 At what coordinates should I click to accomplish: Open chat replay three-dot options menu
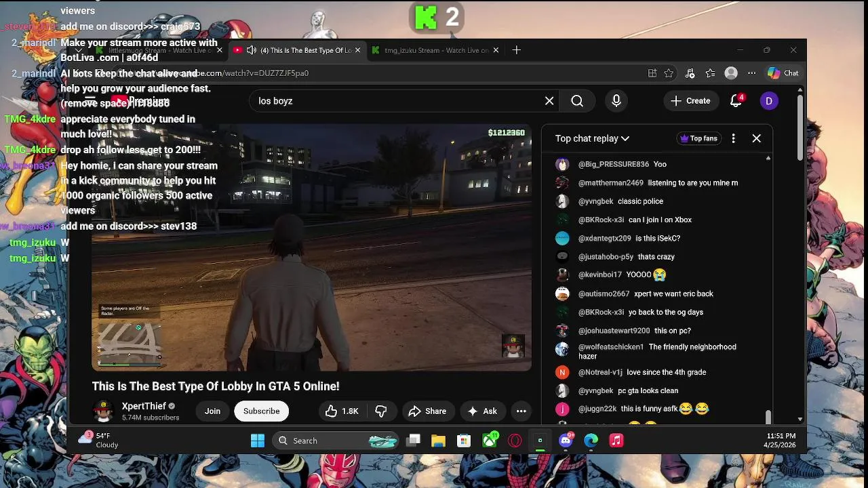click(x=733, y=138)
